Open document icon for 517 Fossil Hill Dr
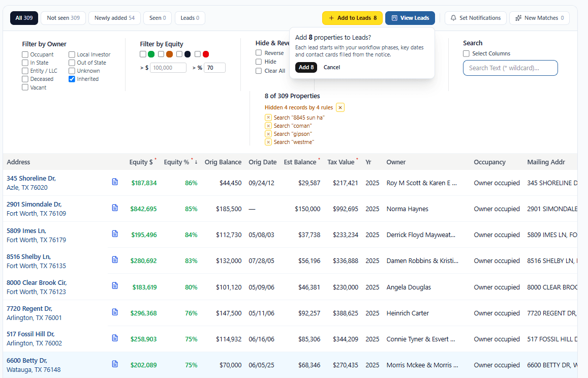588x378 pixels. click(x=115, y=338)
